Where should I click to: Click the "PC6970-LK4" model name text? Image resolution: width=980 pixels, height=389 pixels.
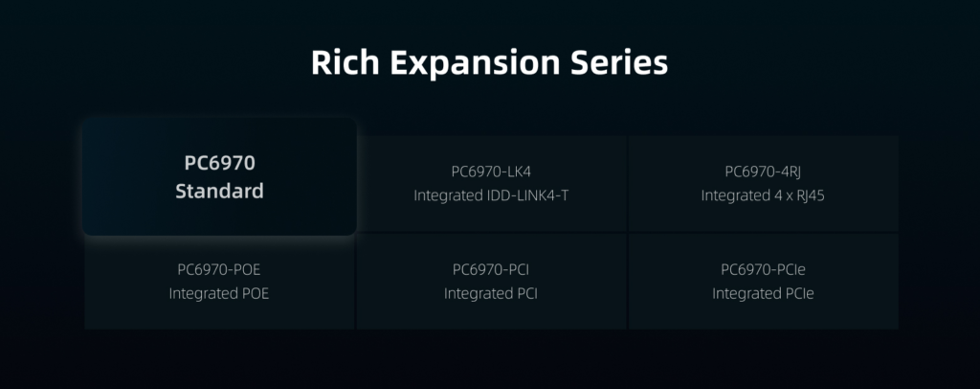point(491,172)
